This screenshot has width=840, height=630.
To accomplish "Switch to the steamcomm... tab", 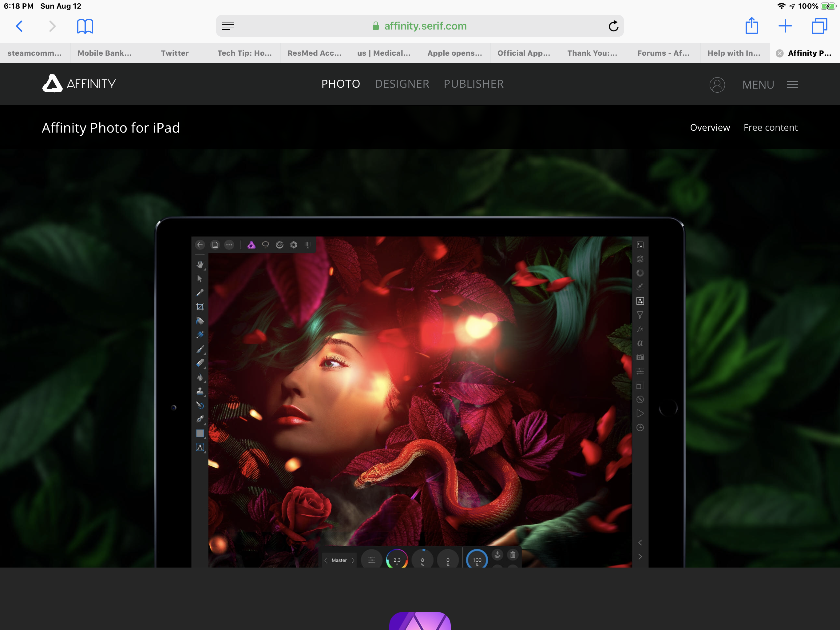I will coord(34,53).
